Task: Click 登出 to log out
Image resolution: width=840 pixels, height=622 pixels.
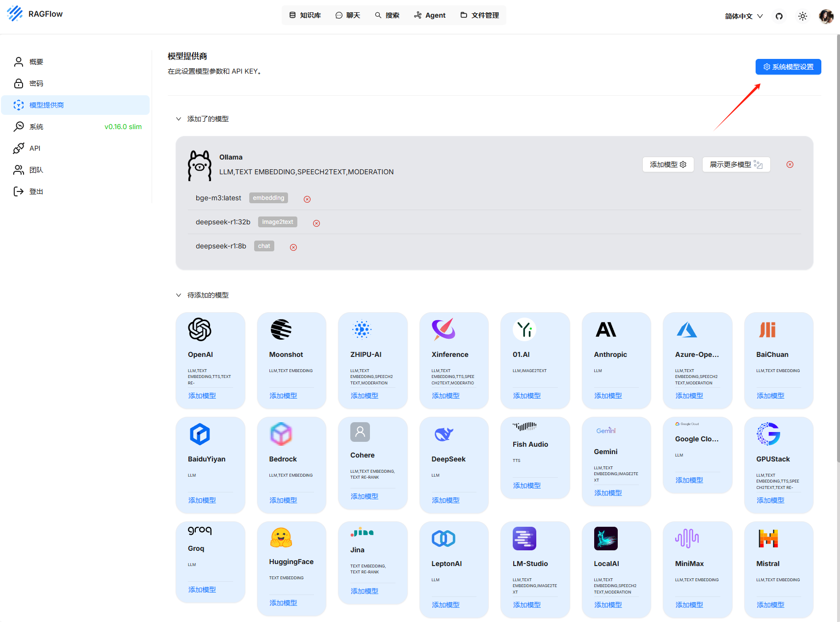Action: (76, 191)
